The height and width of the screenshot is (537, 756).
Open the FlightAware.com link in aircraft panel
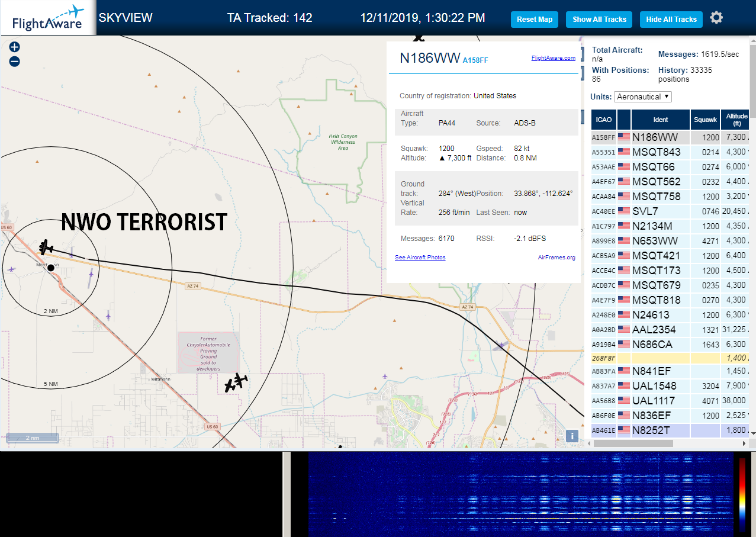[x=554, y=58]
